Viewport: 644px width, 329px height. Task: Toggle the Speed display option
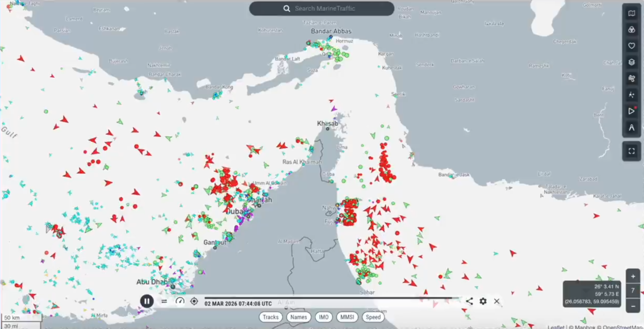click(x=373, y=317)
